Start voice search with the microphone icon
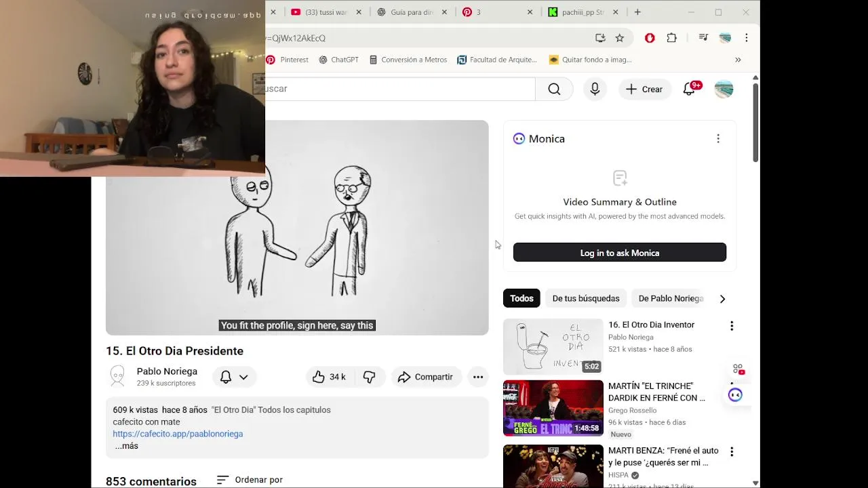 (x=595, y=89)
